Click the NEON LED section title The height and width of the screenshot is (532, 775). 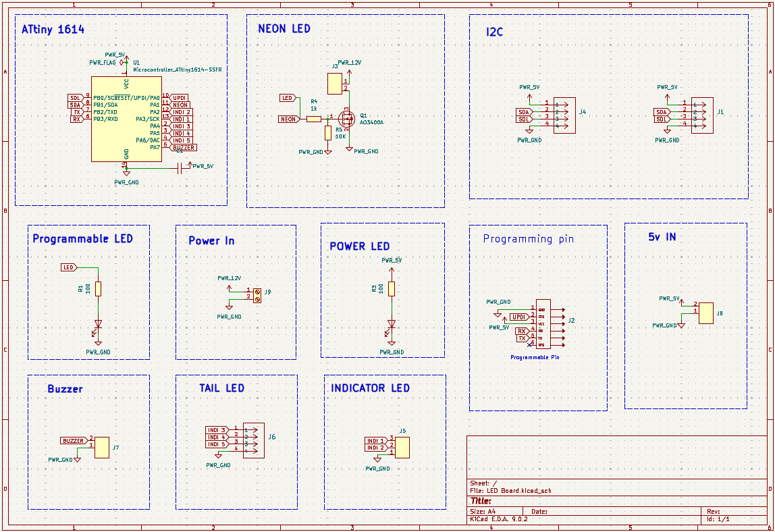[284, 28]
